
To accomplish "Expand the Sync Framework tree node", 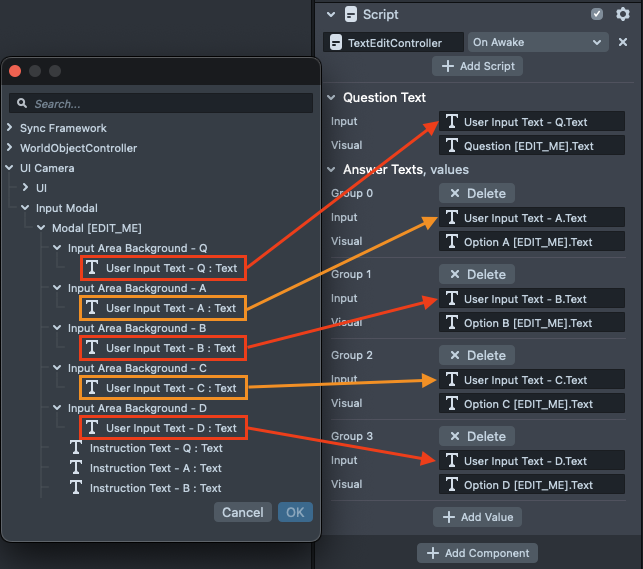I will [9, 127].
